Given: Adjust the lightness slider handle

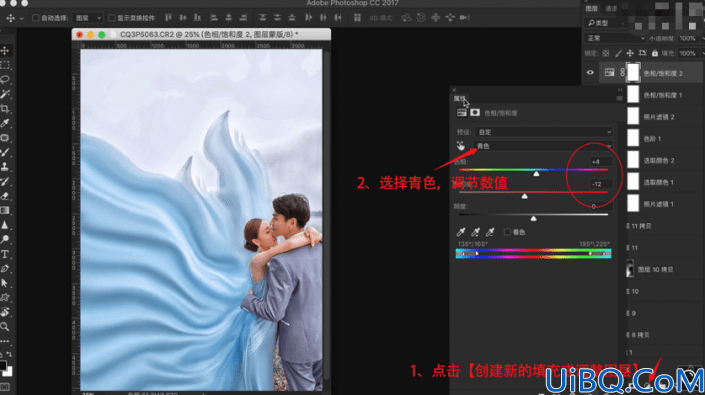Looking at the screenshot, I should tap(533, 218).
